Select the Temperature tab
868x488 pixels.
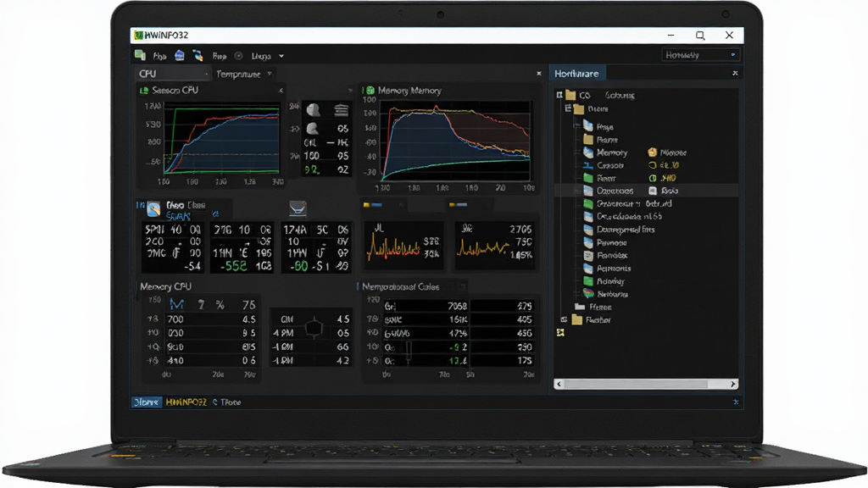[238, 75]
